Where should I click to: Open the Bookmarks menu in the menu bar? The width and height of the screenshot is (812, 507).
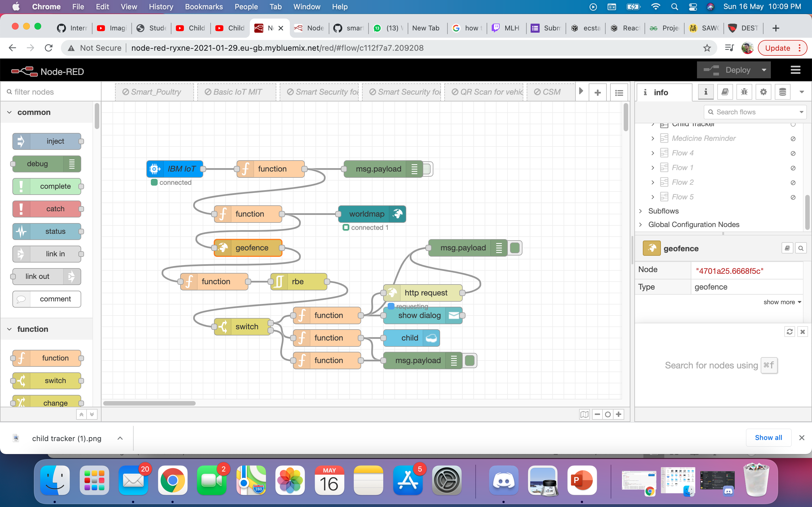coord(204,7)
